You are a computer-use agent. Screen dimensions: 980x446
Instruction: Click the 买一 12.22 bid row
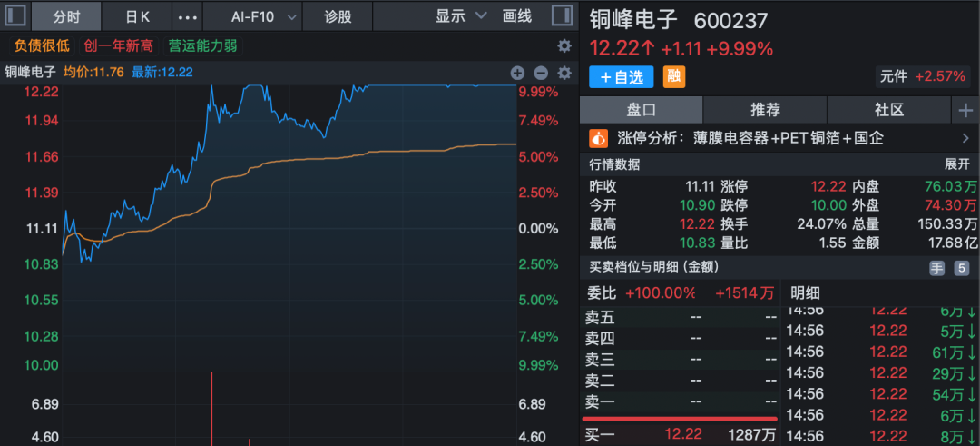(x=680, y=433)
